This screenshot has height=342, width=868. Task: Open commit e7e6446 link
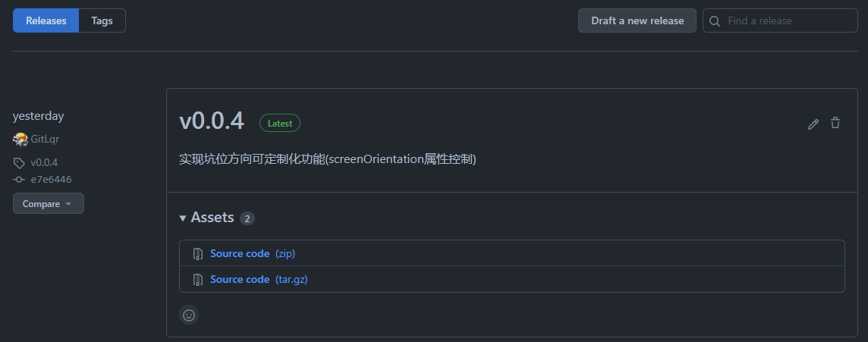coord(51,179)
